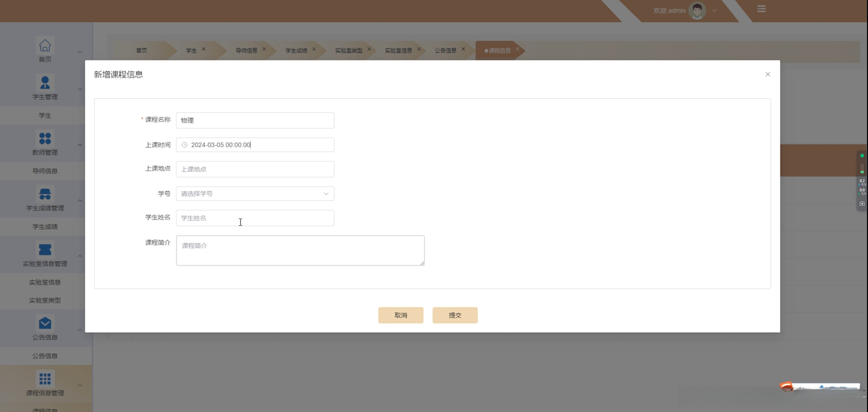This screenshot has height=412, width=868.
Task: Click the laboratory info management ticket icon
Action: coord(45,250)
